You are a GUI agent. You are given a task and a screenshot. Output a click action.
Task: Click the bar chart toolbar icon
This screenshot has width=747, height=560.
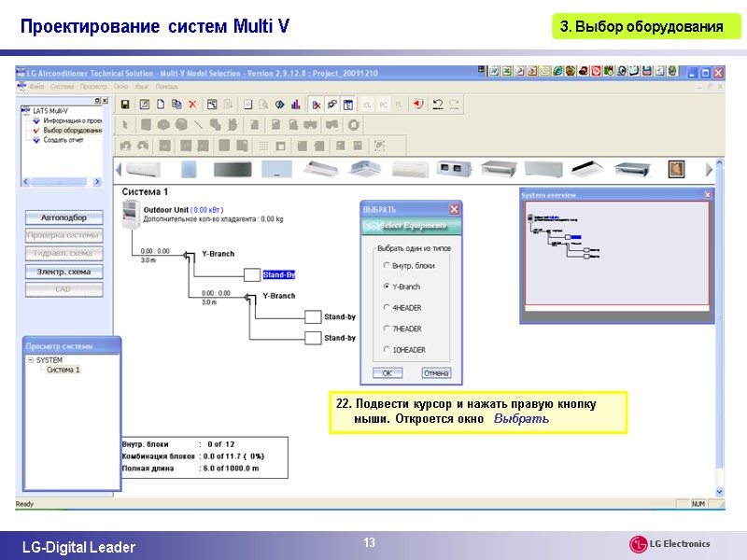pos(296,105)
